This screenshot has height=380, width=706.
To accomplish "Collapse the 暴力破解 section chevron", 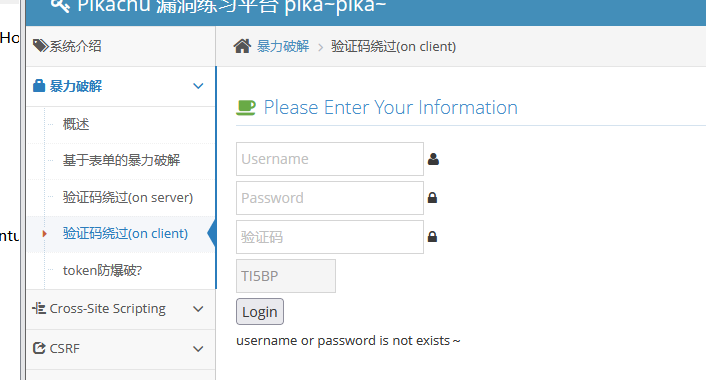I will coord(198,86).
